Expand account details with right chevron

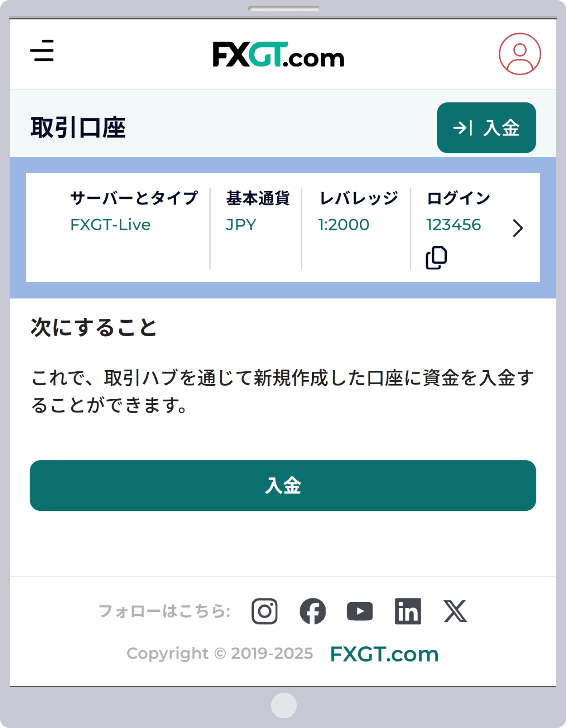[518, 228]
